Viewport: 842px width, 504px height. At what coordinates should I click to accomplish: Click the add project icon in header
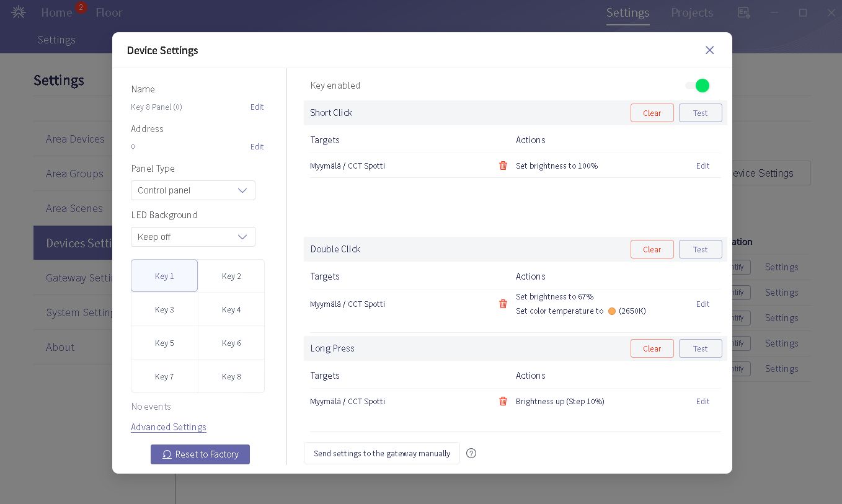tap(743, 13)
